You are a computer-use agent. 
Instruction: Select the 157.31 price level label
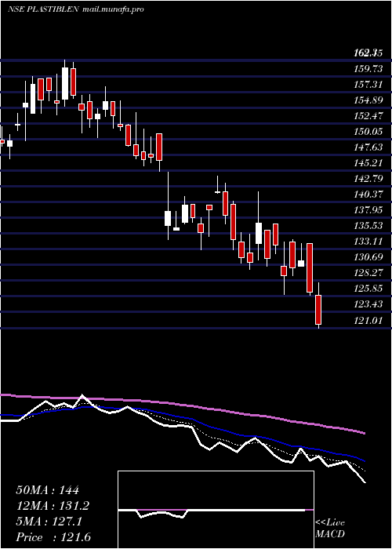(x=368, y=85)
